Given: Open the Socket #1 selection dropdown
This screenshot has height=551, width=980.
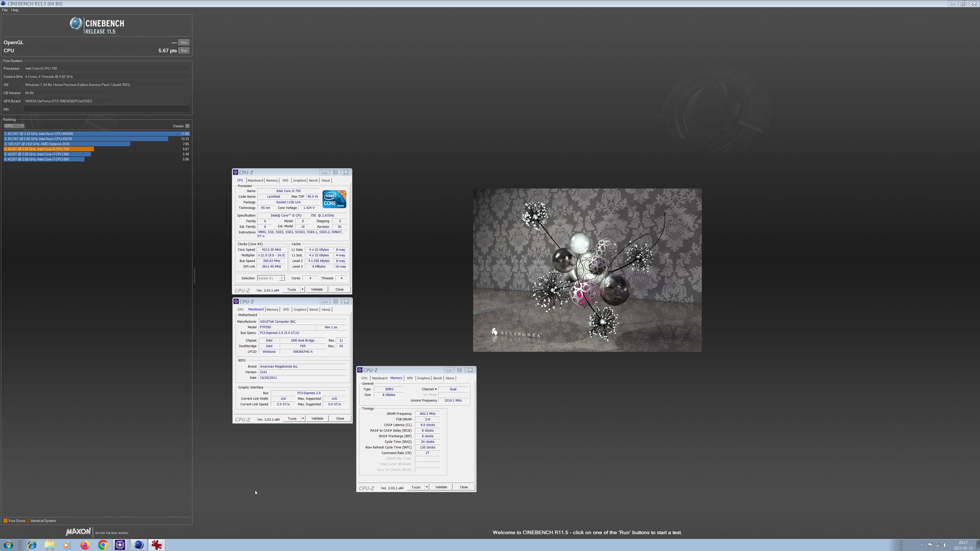Looking at the screenshot, I should (x=271, y=278).
